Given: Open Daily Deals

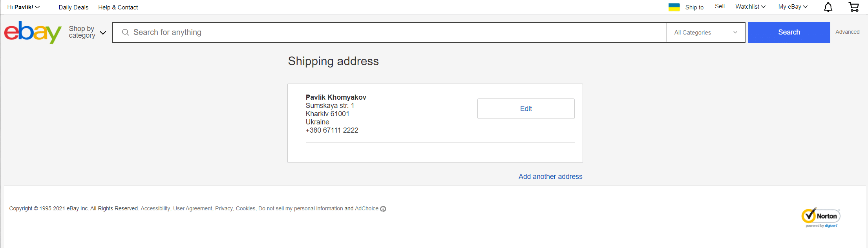Looking at the screenshot, I should tap(73, 7).
